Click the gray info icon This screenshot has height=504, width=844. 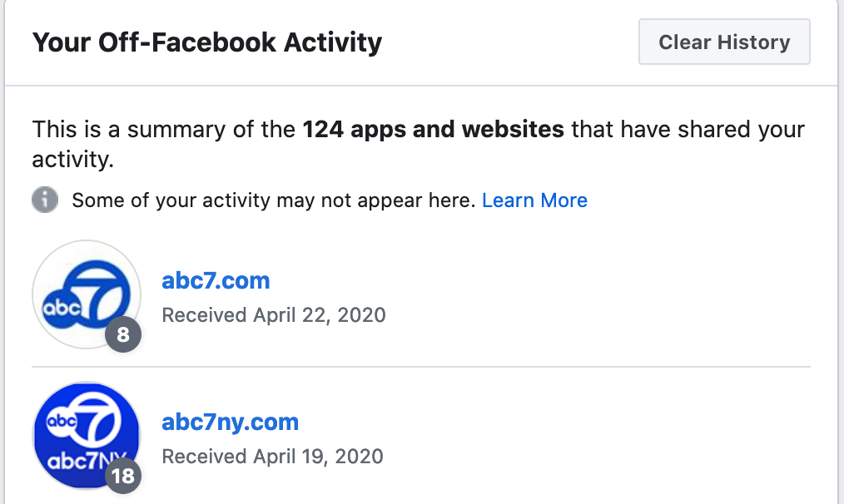coord(45,200)
